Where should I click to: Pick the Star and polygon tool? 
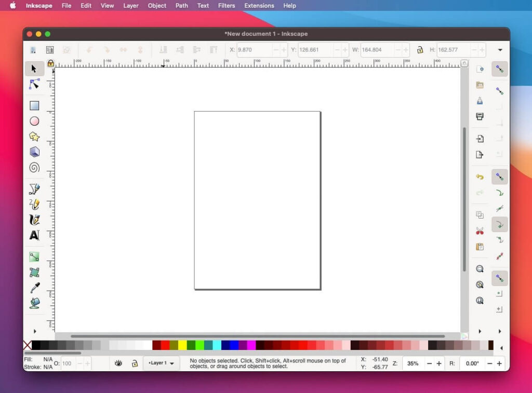click(x=34, y=137)
